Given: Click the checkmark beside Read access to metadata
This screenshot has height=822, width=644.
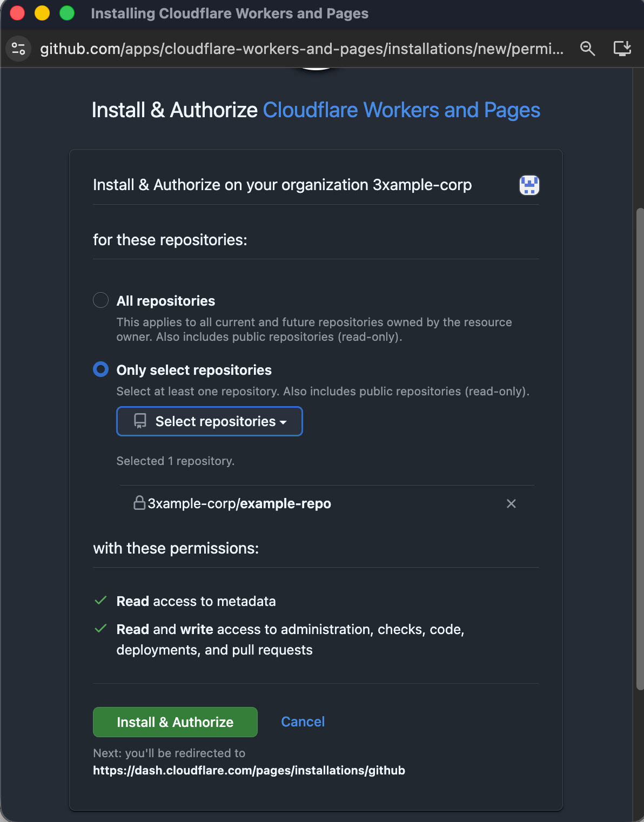Looking at the screenshot, I should pos(100,601).
